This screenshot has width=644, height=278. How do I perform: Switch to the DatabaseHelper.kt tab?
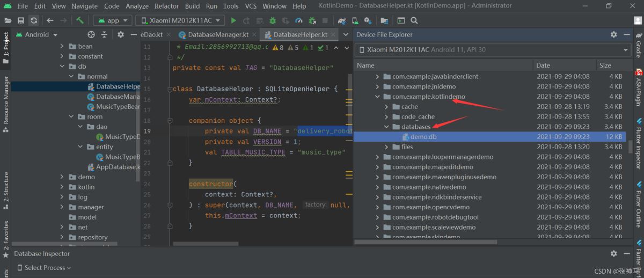300,34
